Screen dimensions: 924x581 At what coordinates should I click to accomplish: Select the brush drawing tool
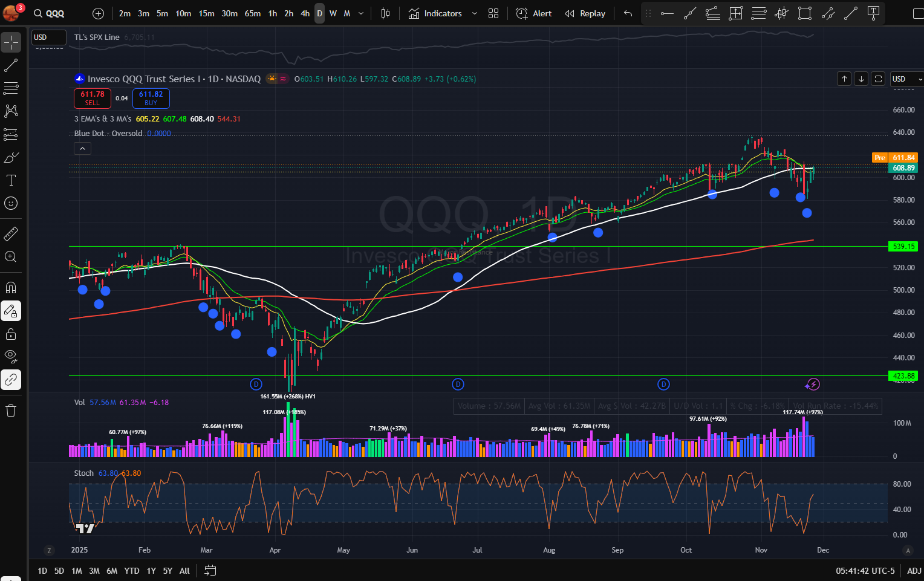click(11, 157)
